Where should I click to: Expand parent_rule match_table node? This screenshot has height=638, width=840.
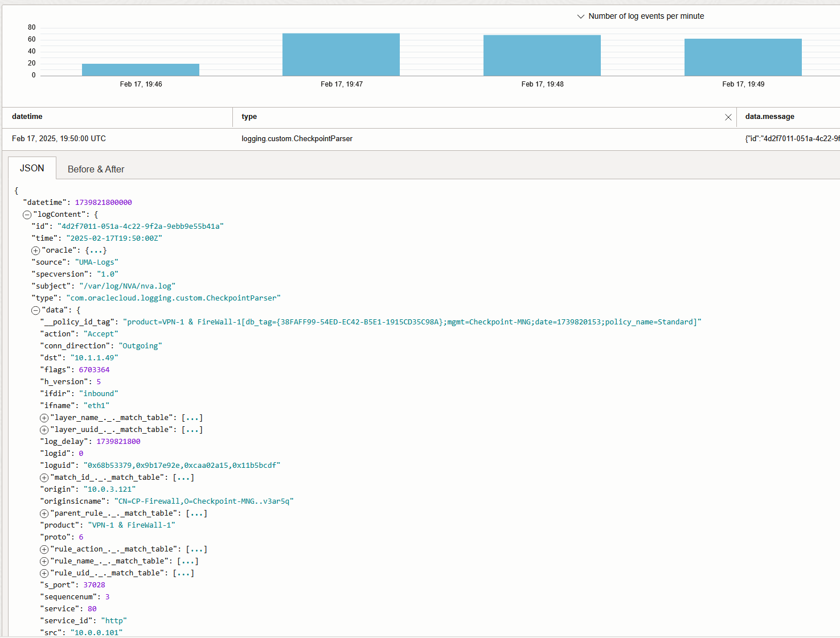click(x=44, y=513)
